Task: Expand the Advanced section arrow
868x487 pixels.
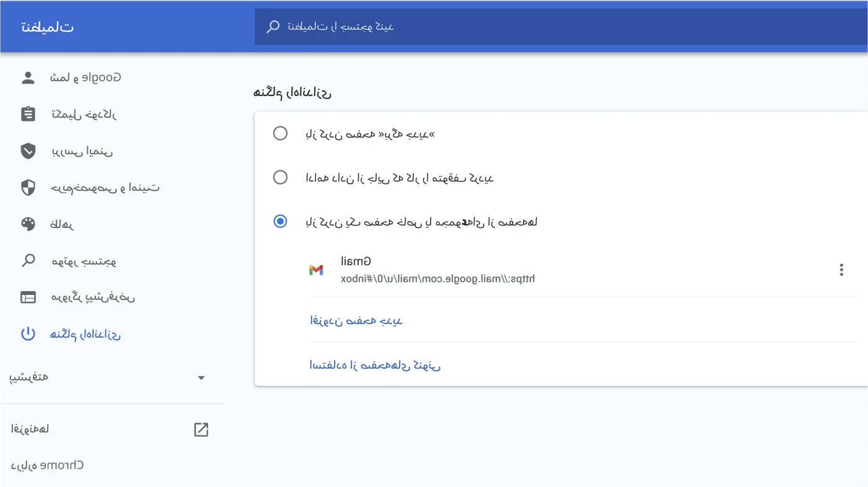Action: pyautogui.click(x=201, y=378)
